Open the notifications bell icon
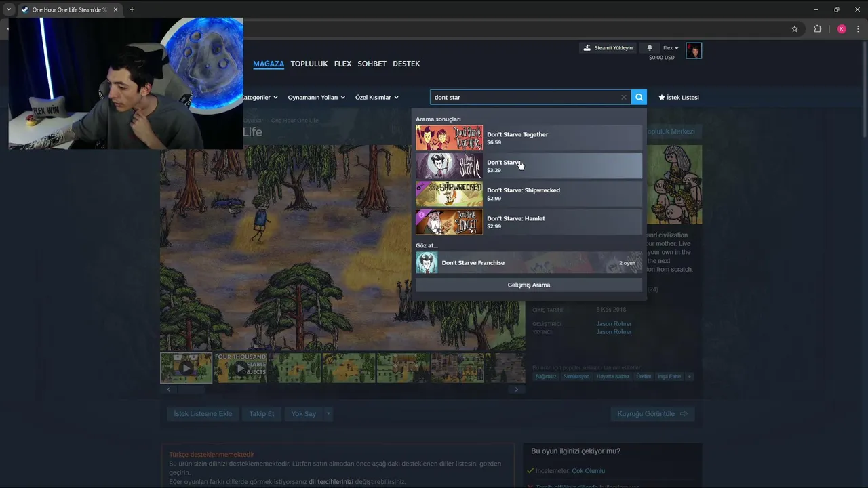The height and width of the screenshot is (488, 868). coord(650,48)
